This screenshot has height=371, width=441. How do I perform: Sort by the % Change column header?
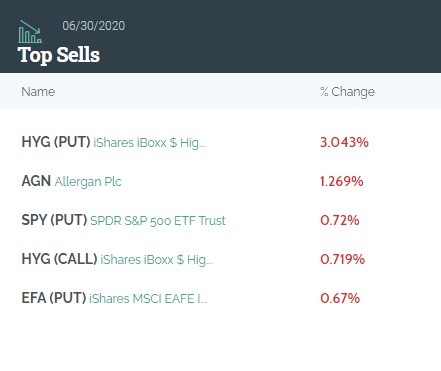pos(347,92)
